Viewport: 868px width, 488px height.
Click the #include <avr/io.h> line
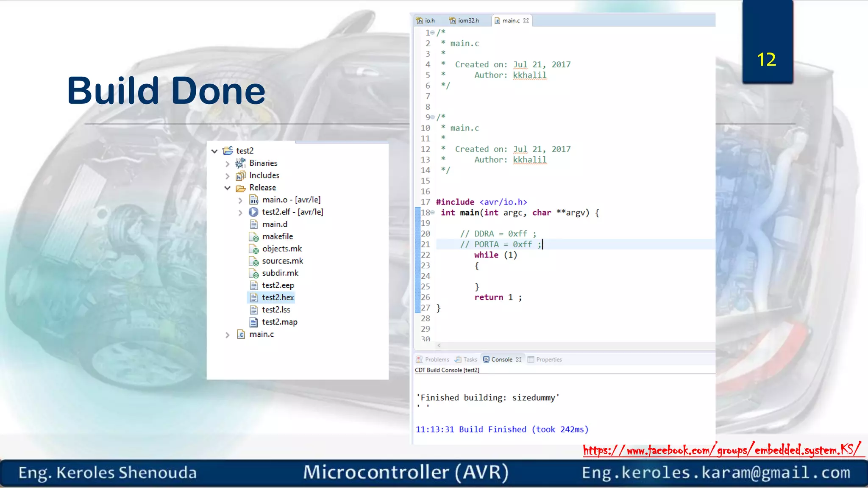tap(481, 202)
